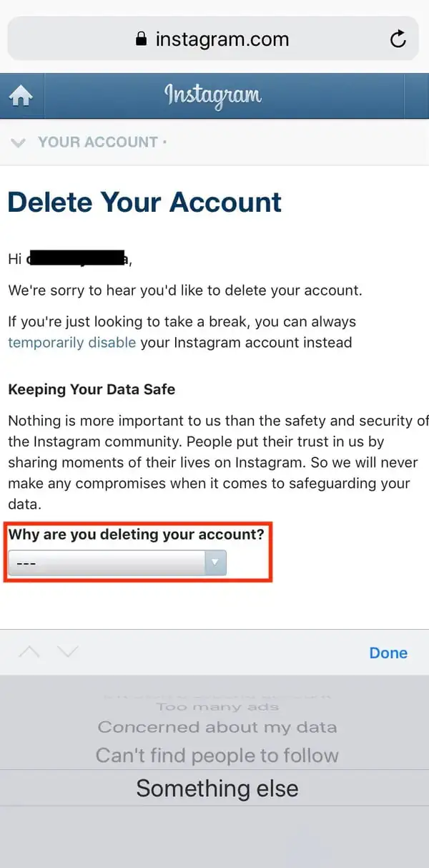Tap the previous field up arrow
The image size is (429, 868).
[x=29, y=652]
